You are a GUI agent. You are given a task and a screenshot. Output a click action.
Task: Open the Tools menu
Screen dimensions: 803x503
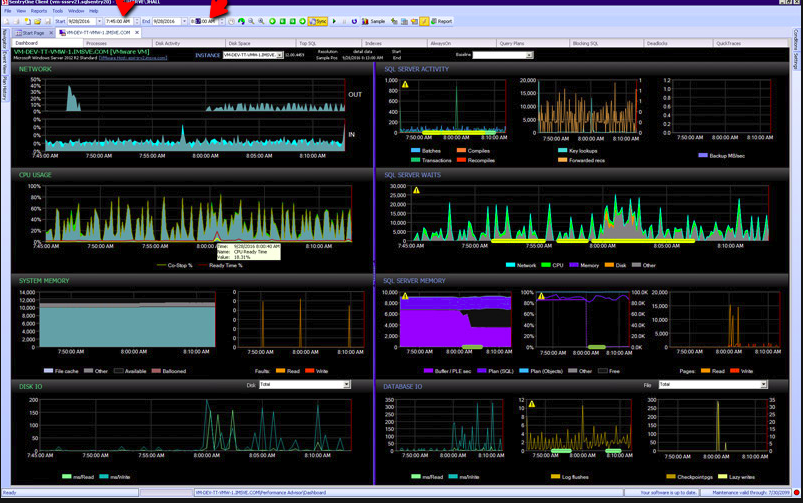click(x=57, y=11)
